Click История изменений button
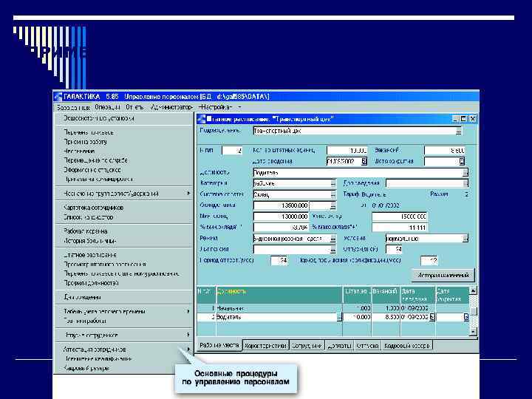The image size is (532, 399). (x=443, y=275)
